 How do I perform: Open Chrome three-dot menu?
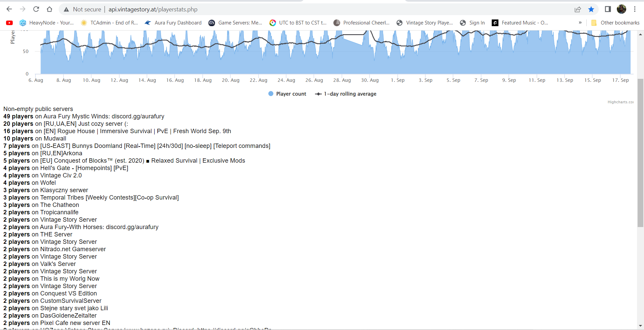click(x=635, y=9)
